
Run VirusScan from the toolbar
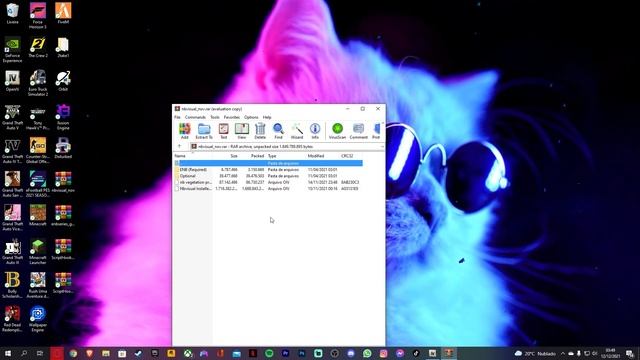coord(337,131)
